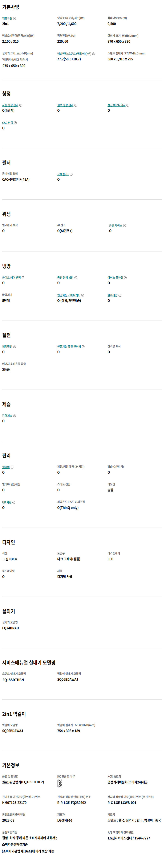Open tooltip icon for 자동 청정 관리
Screen dimensions: 162x868
coord(21,105)
